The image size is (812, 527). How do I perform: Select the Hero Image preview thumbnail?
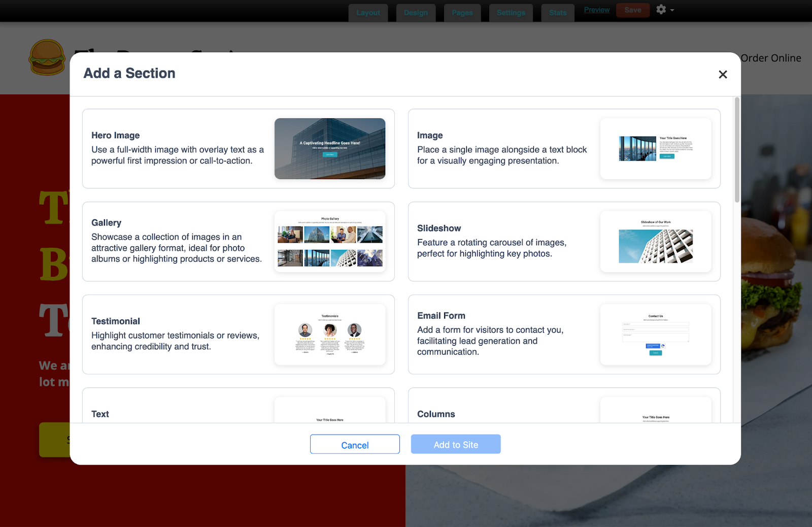coord(330,149)
